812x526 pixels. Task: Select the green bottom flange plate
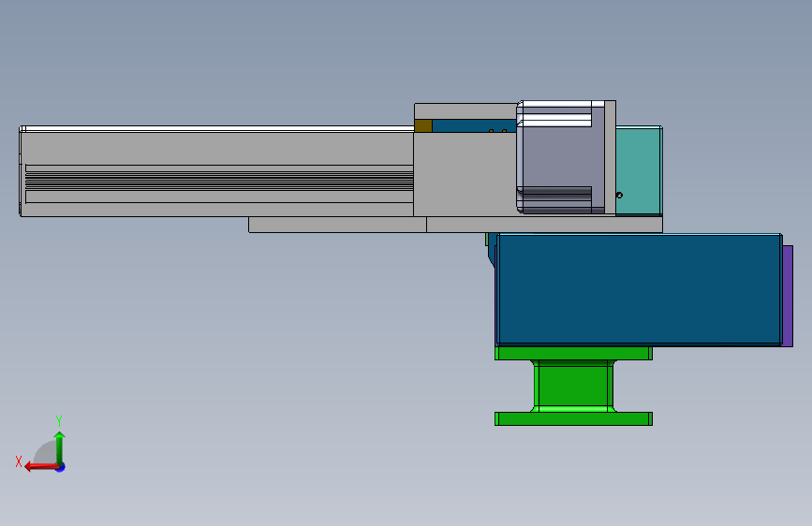tap(573, 418)
